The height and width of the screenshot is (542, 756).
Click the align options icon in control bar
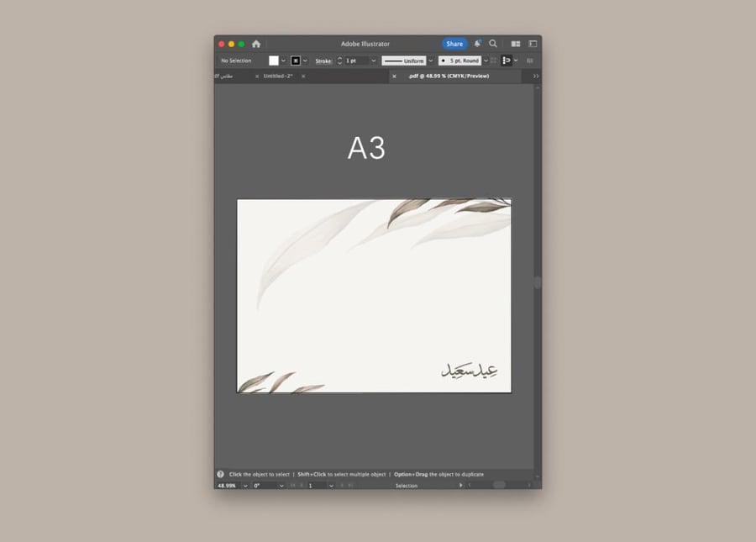click(x=507, y=61)
